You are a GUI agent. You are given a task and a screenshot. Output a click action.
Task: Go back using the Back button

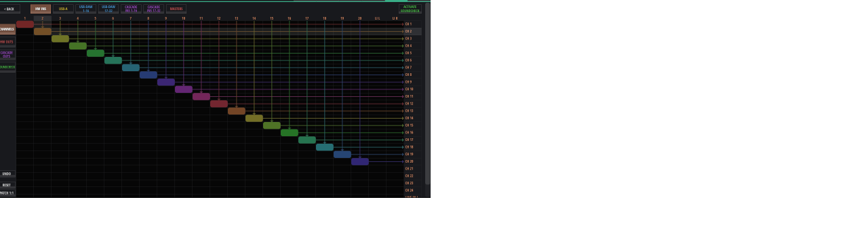point(9,9)
